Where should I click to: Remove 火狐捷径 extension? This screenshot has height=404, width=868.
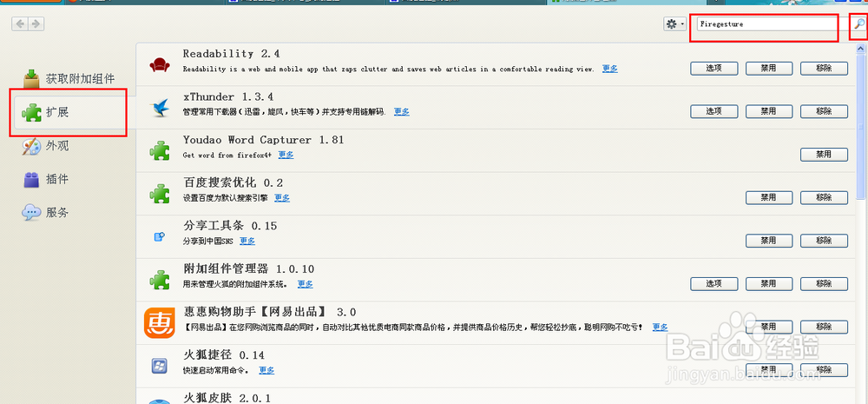coord(824,369)
